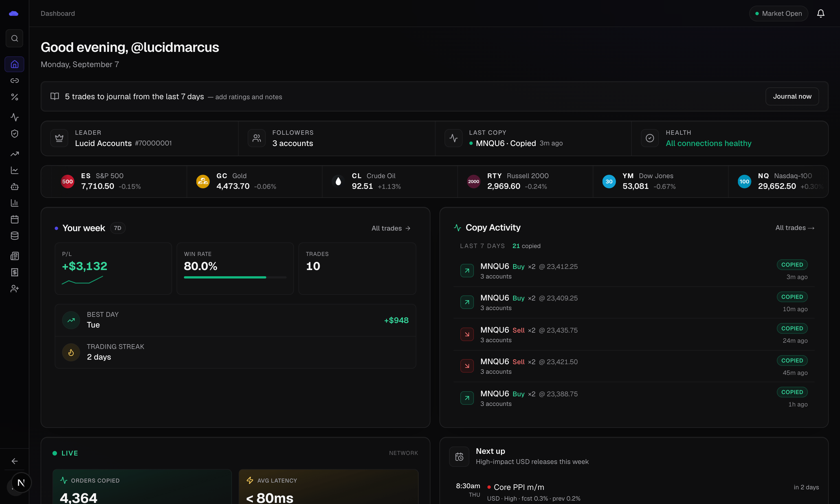Select the RTY Russell 2000 ticker
The width and height of the screenshot is (840, 504).
[525, 181]
